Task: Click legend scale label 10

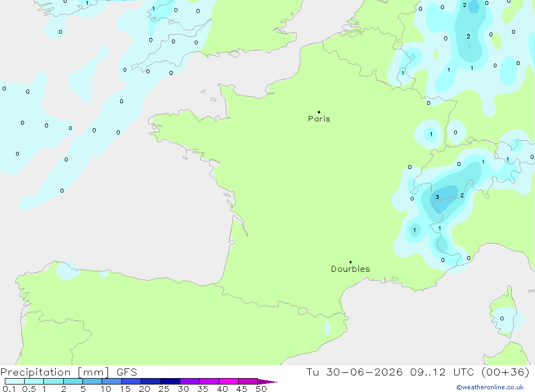Action: (106, 389)
